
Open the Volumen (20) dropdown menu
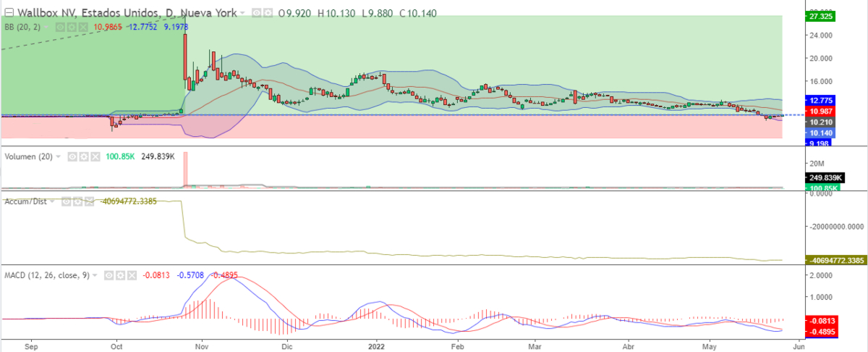[x=59, y=156]
